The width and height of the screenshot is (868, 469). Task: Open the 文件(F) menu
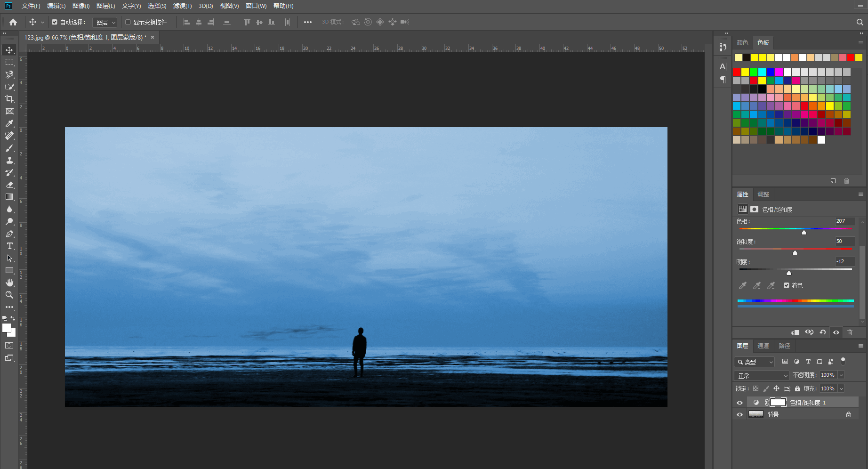pos(31,6)
